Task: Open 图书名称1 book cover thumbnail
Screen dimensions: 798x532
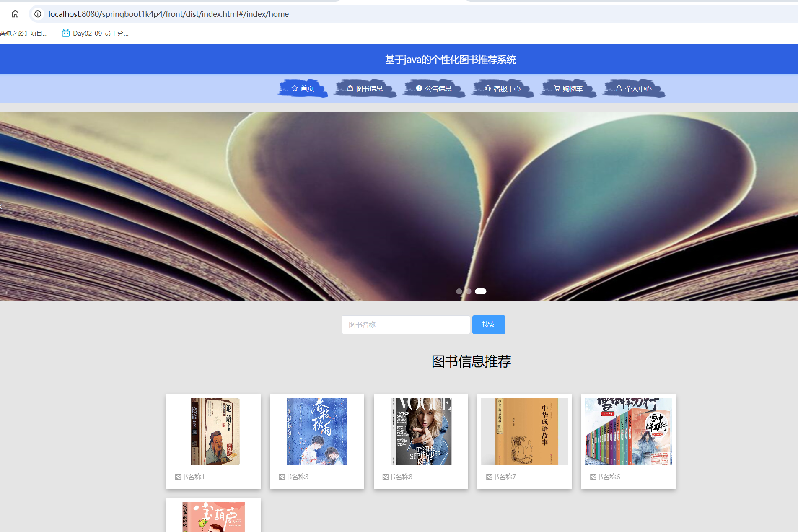Action: click(215, 431)
